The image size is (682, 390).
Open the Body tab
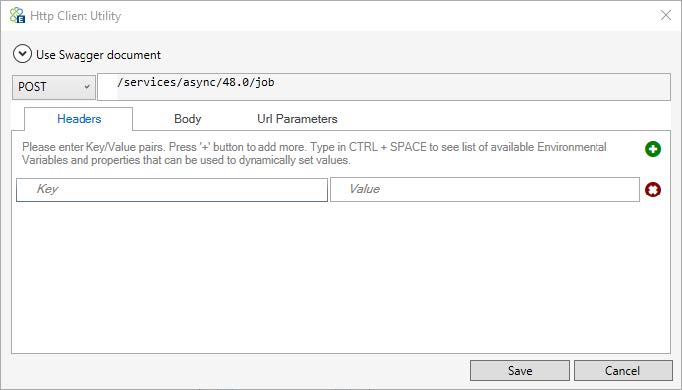point(187,119)
